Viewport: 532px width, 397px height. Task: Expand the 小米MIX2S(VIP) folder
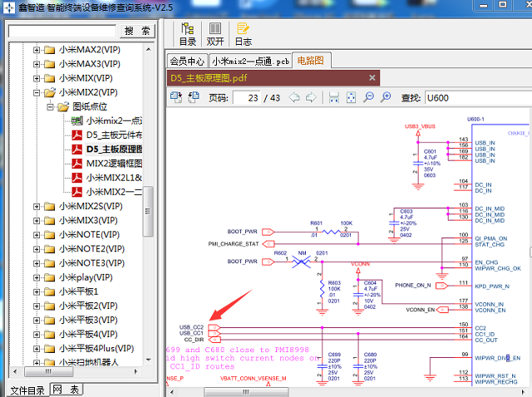[x=37, y=207]
